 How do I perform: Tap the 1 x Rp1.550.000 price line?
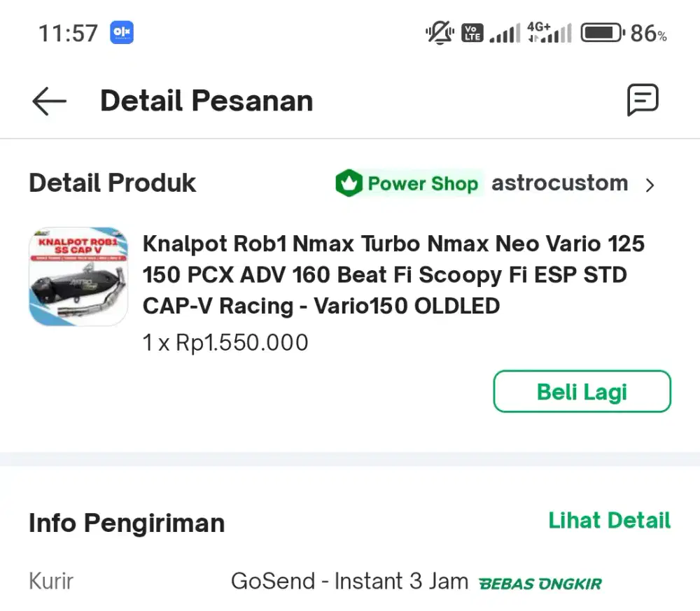coord(225,343)
